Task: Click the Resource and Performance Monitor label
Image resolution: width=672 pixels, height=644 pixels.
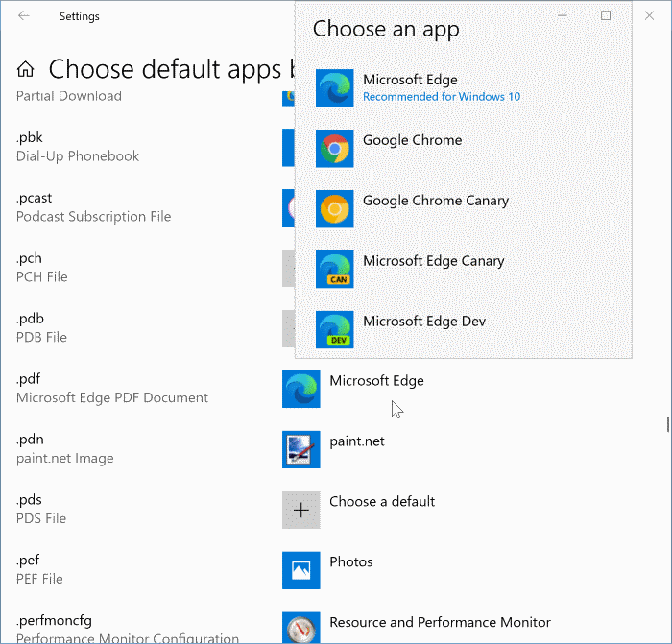Action: click(440, 622)
